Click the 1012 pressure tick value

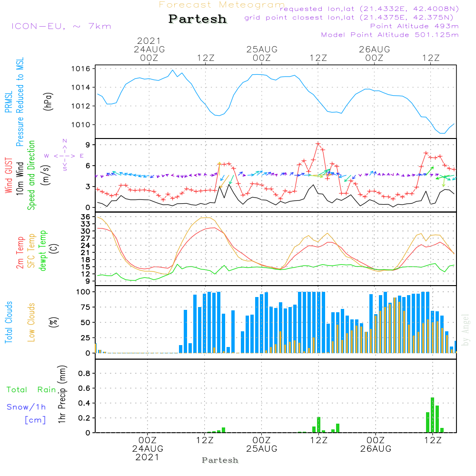[x=81, y=106]
